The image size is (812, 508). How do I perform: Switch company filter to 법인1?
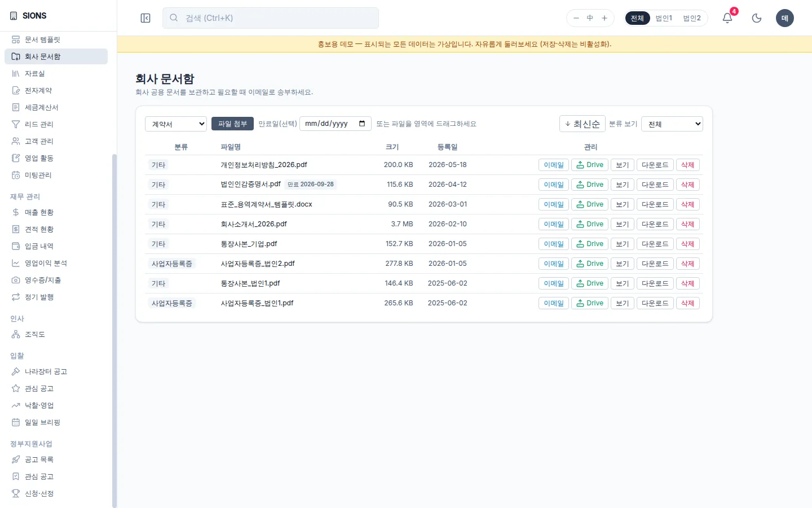(x=664, y=18)
